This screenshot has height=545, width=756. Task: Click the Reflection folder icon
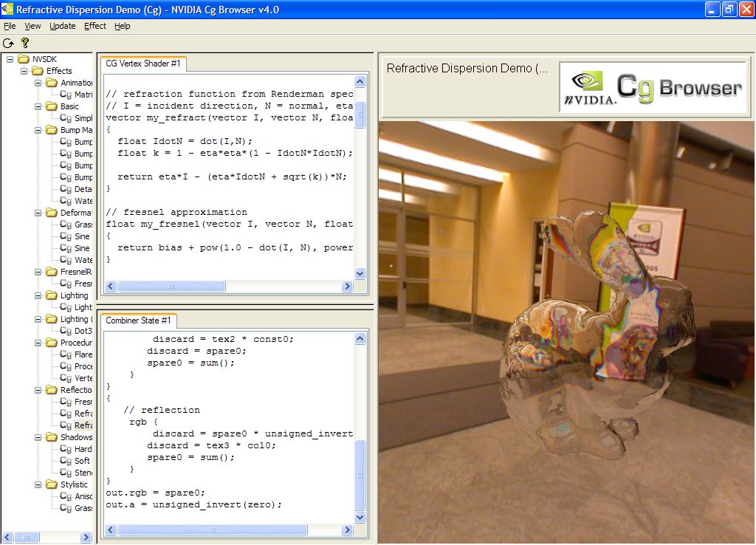52,390
